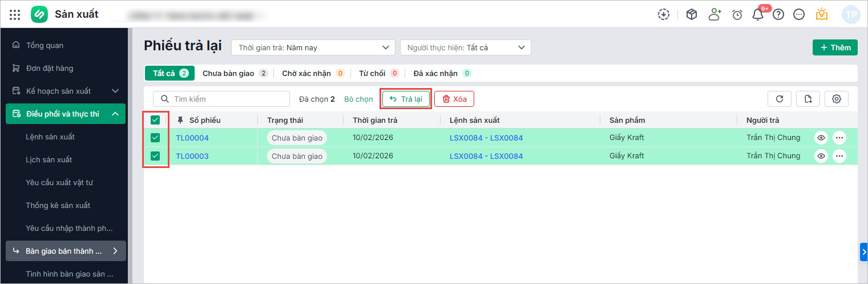
Task: Uncheck the TL00004 row checkbox
Action: tap(155, 138)
